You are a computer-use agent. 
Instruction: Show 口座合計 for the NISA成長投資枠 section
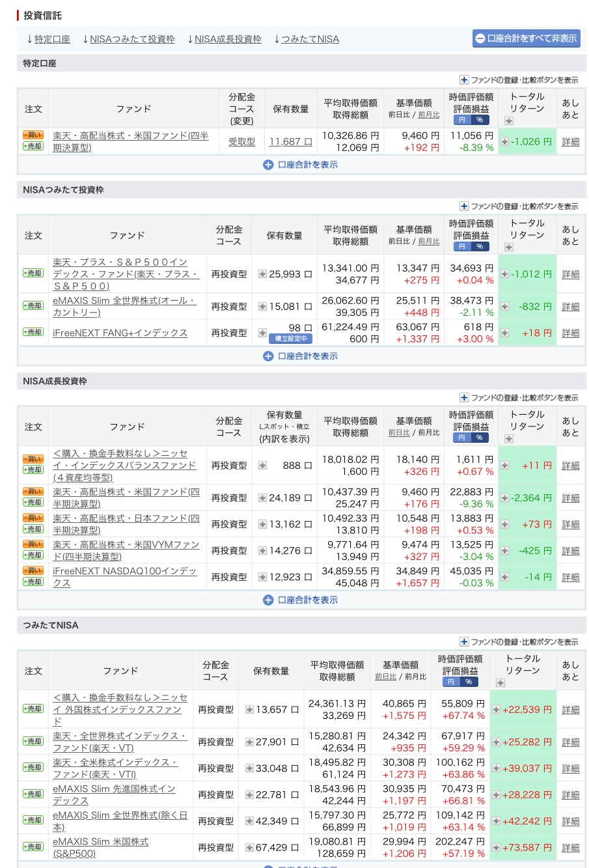(x=301, y=600)
